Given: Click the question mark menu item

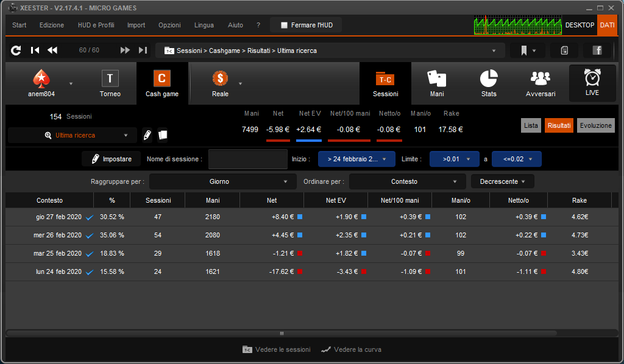Looking at the screenshot, I should pos(258,25).
